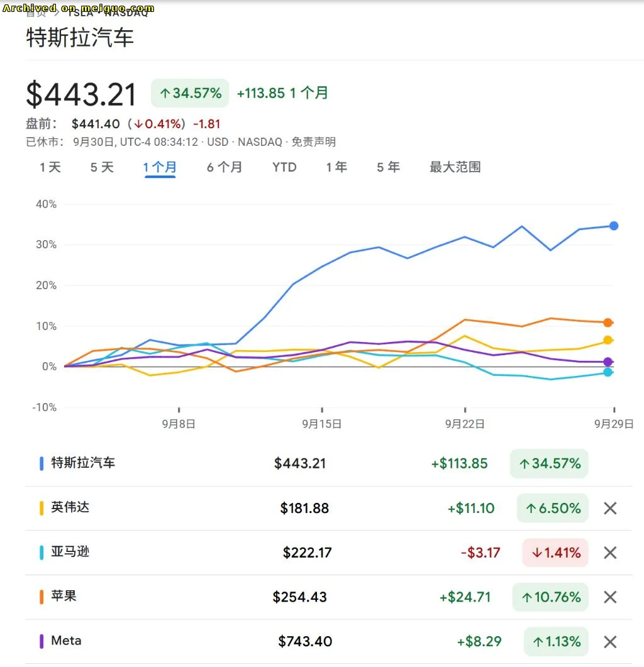644x667 pixels.
Task: Show the 6 个月 chart range
Action: pyautogui.click(x=224, y=167)
